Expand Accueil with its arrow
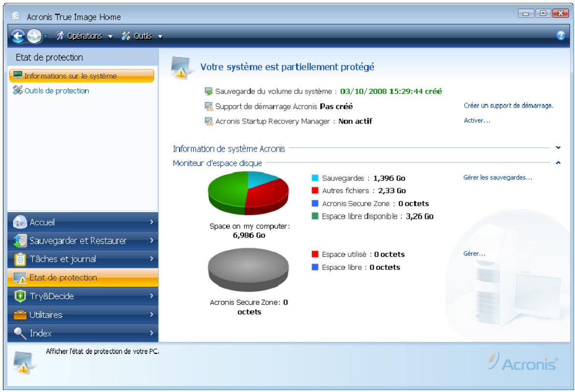 [151, 222]
